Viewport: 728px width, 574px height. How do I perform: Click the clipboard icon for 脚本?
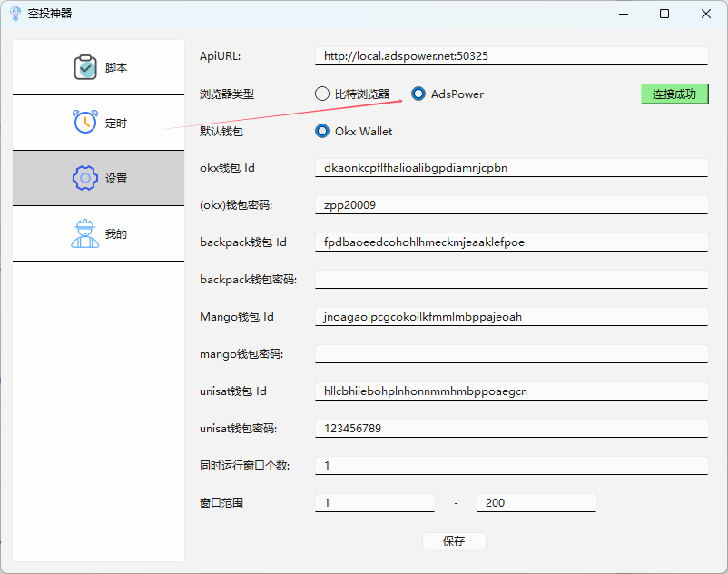[85, 68]
